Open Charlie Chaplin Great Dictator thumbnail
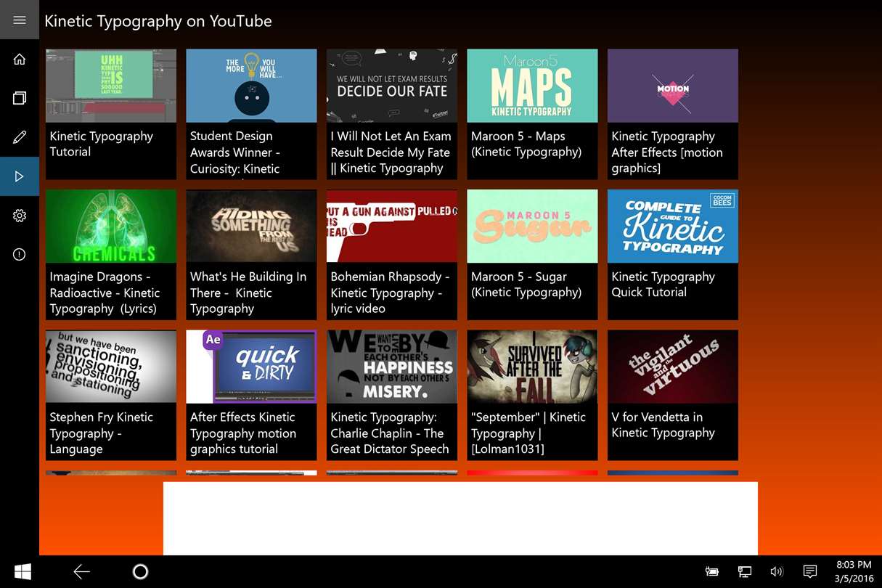882x588 pixels. pos(392,367)
